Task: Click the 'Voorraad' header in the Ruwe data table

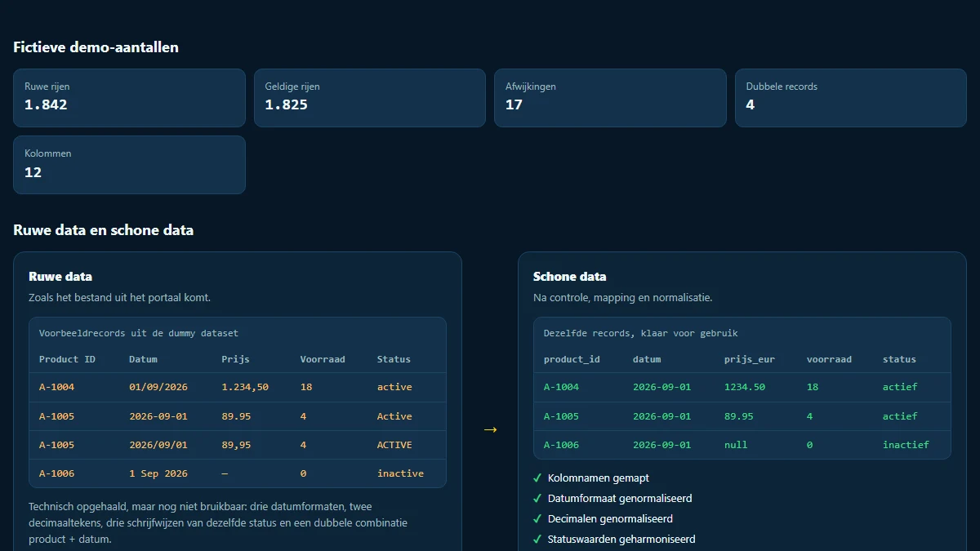Action: 323,359
